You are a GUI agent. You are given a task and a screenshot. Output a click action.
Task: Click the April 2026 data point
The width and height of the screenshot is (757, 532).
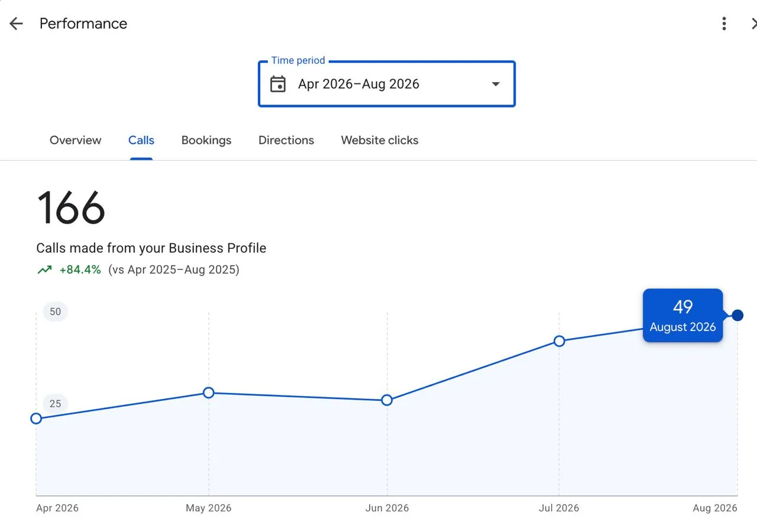click(36, 419)
